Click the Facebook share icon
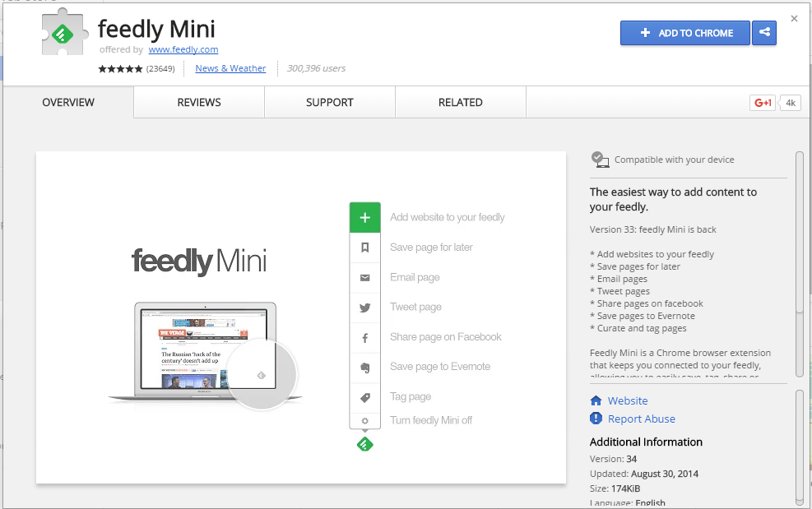Screen dimensions: 812x509 (365, 337)
